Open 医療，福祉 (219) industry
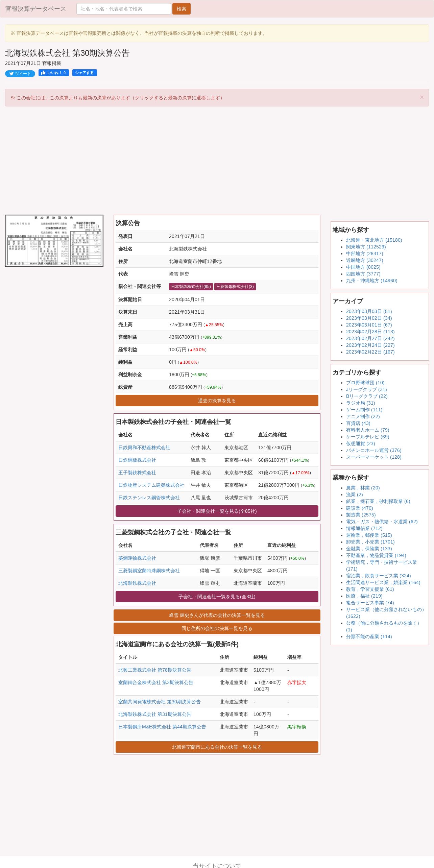This screenshot has height=868, width=434. [364, 596]
